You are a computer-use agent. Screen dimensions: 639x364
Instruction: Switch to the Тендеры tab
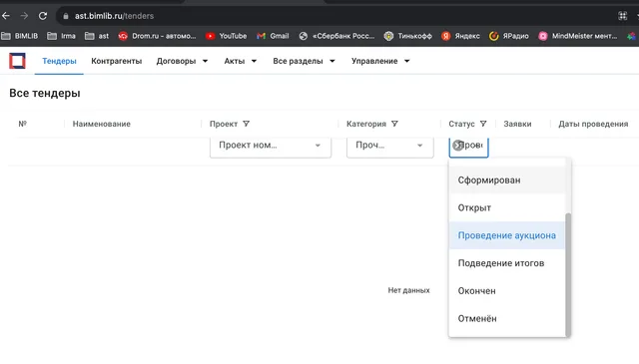click(x=59, y=61)
